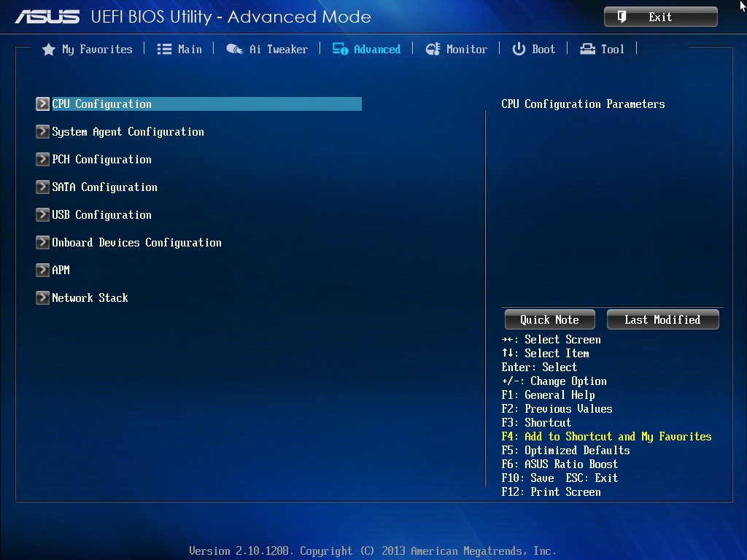Expand the PCH Configuration arrow
The image size is (747, 560).
point(42,159)
